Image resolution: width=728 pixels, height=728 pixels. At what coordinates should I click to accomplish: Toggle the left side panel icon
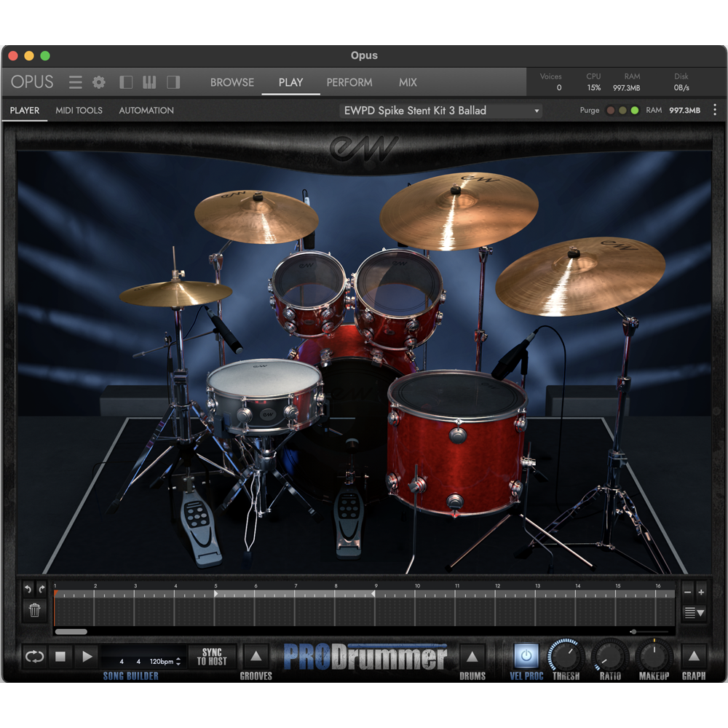point(124,82)
